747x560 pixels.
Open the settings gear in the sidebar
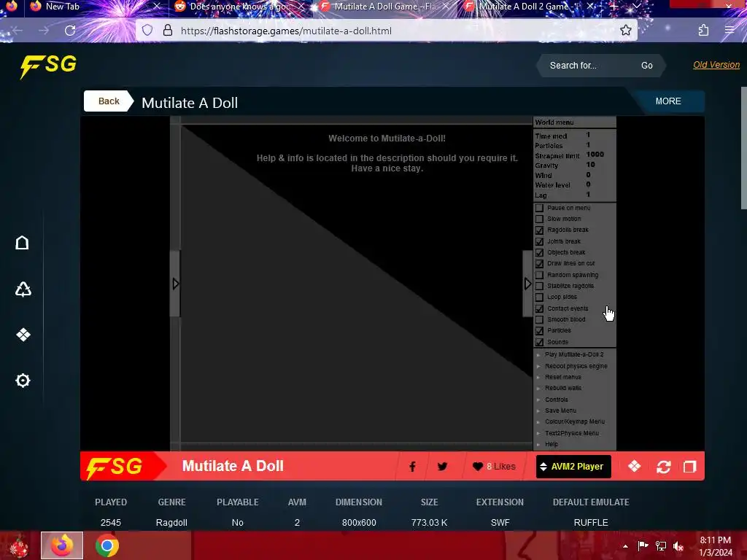23,380
